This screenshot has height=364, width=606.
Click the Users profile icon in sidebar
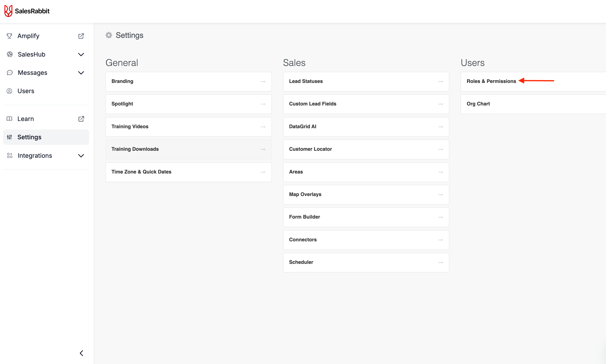(9, 91)
